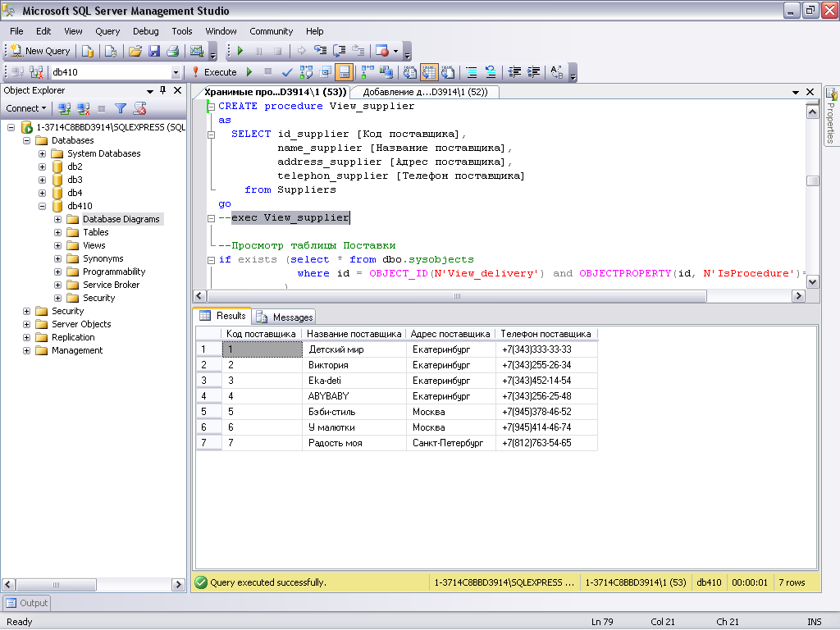Collapse the db410 database node
The height and width of the screenshot is (630, 840).
[42, 206]
